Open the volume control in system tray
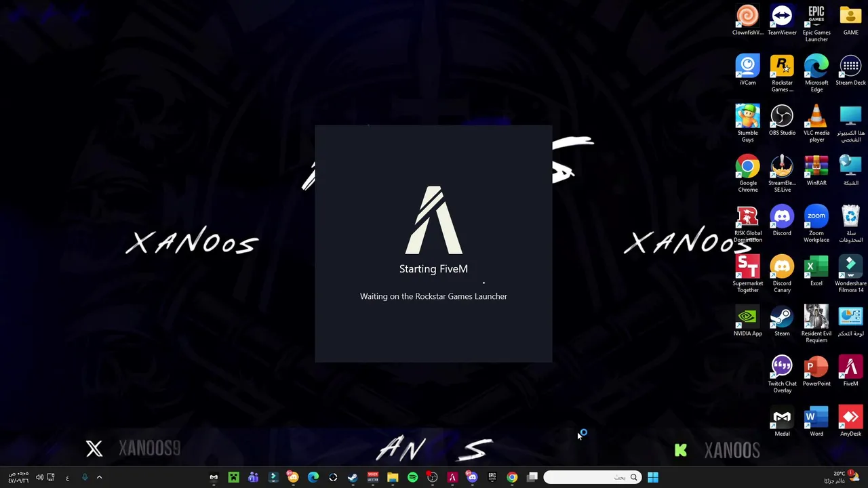 tap(39, 477)
